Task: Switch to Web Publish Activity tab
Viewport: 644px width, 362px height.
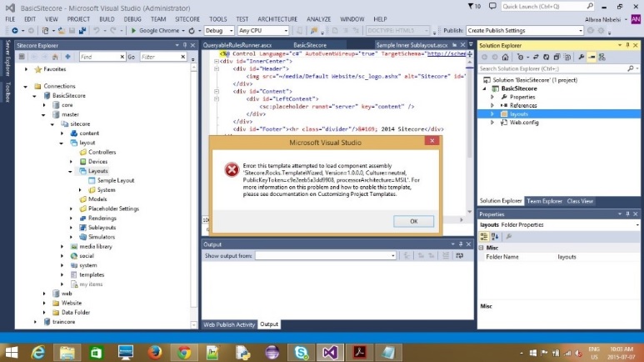Action: point(229,324)
